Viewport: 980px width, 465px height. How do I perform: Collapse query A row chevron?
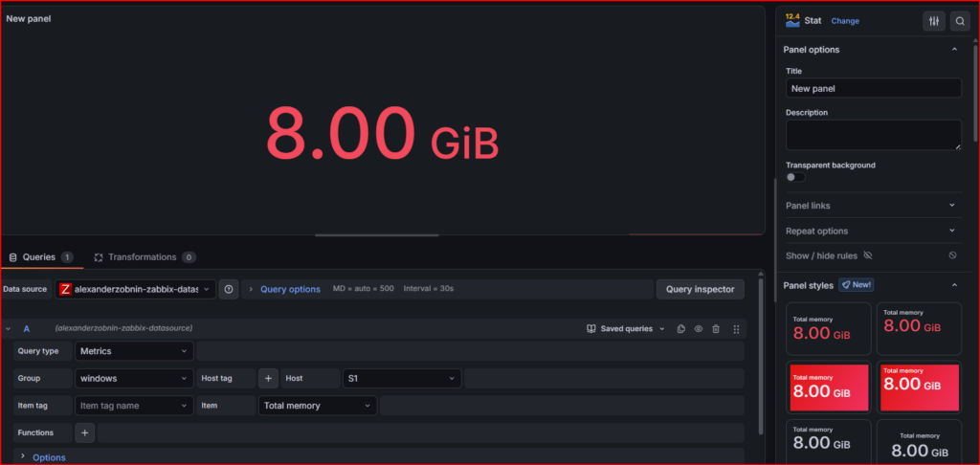(x=8, y=329)
